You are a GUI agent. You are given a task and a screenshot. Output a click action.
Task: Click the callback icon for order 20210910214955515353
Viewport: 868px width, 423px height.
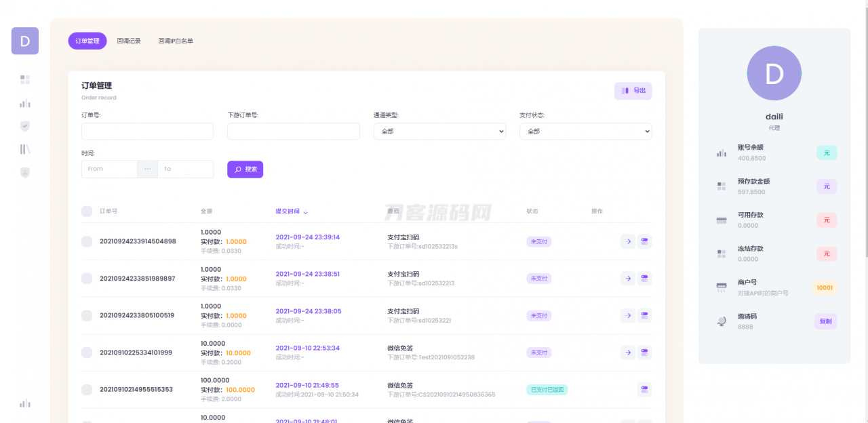(x=644, y=390)
